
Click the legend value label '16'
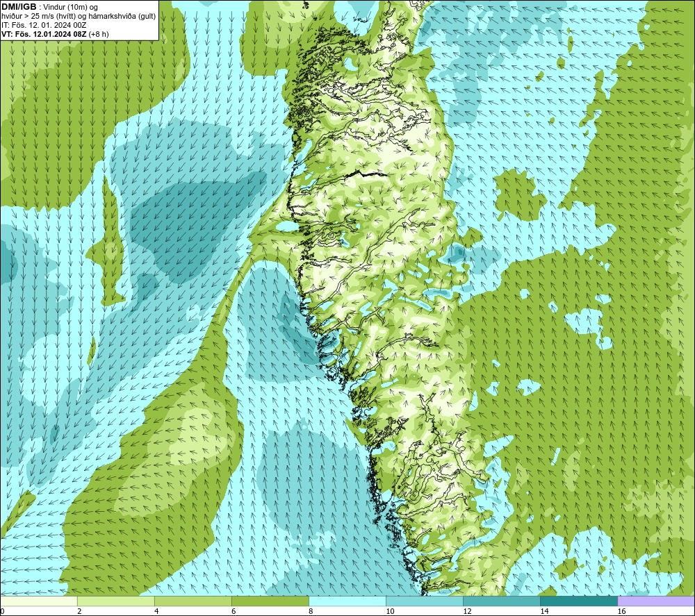621,612
